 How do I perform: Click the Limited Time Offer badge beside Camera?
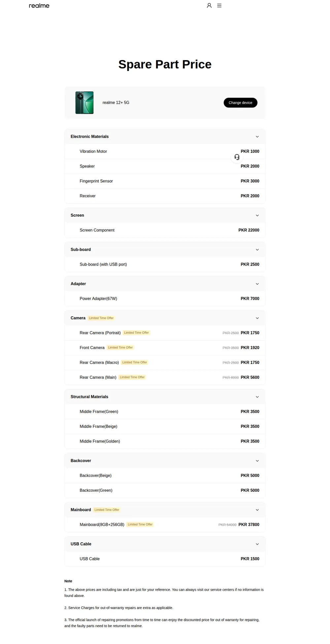[101, 318]
